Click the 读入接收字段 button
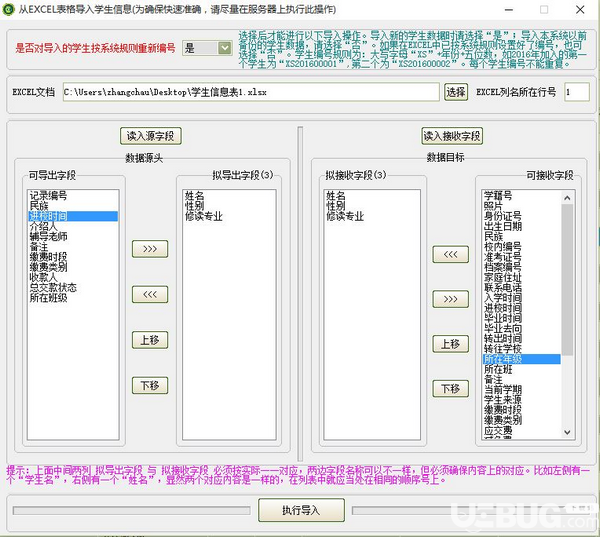The height and width of the screenshot is (537, 600). (x=452, y=136)
